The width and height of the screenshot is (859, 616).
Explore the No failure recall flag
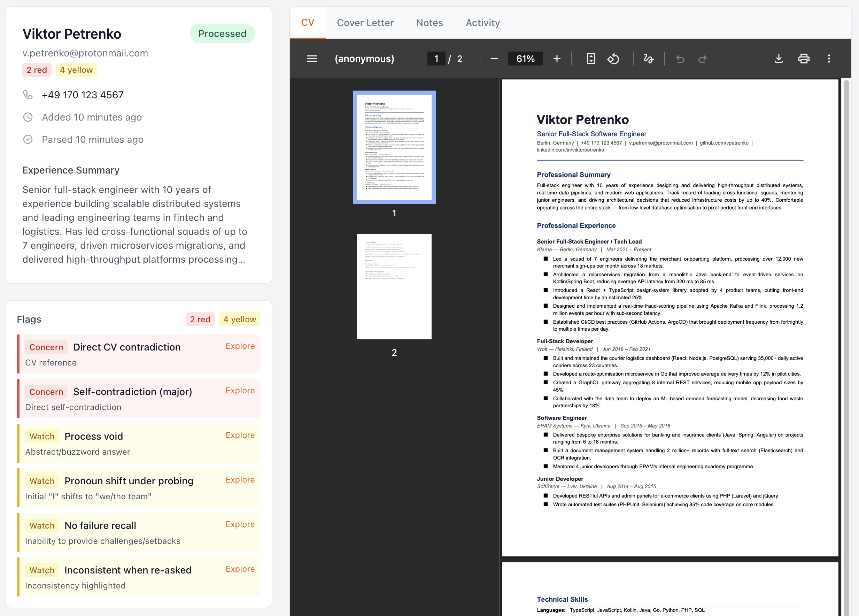pyautogui.click(x=240, y=524)
